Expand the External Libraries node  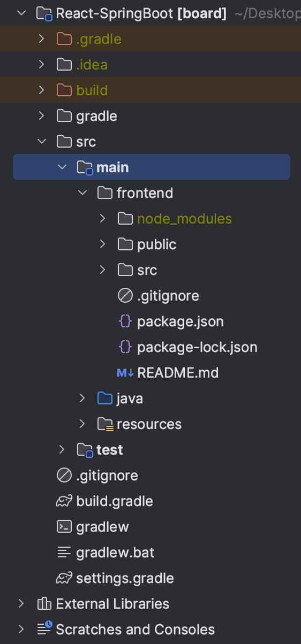click(21, 604)
